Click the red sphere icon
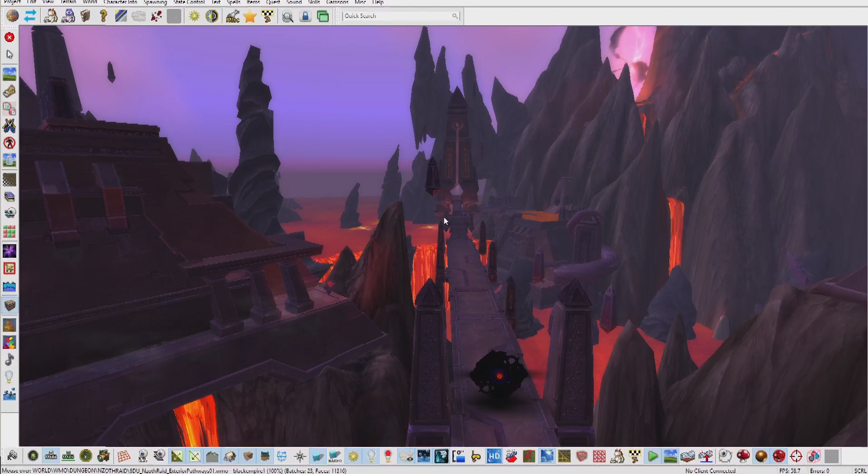Viewport: 868px width, 474px height. [x=779, y=456]
